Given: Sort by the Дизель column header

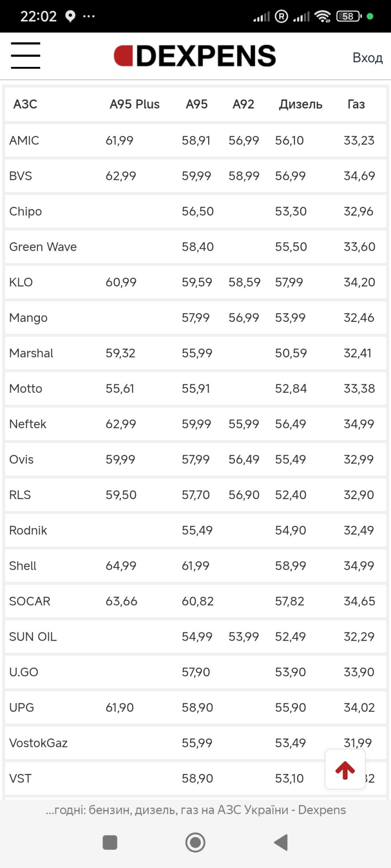Looking at the screenshot, I should tap(300, 104).
